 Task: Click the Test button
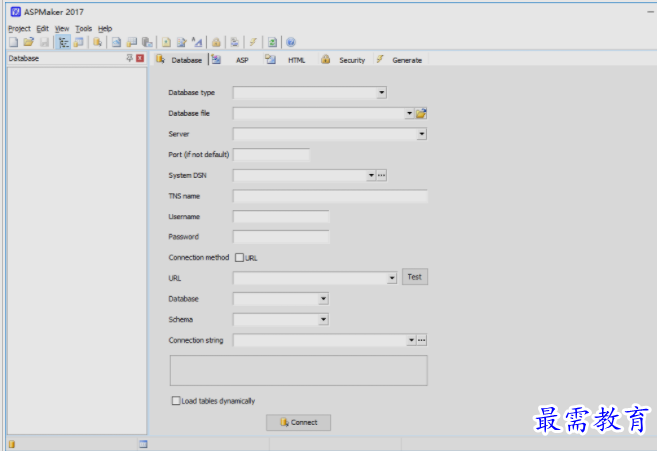(x=415, y=277)
